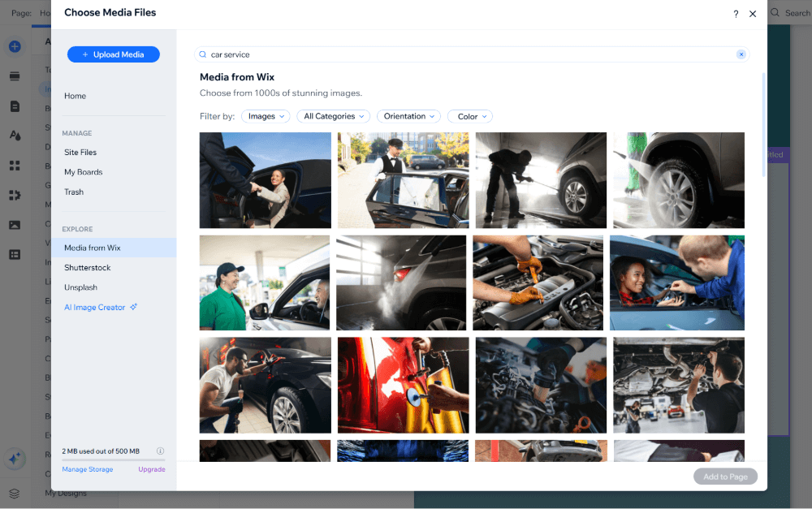Screen dimensions: 812x509
Task: Expand the Images filter dropdown
Action: pyautogui.click(x=266, y=116)
